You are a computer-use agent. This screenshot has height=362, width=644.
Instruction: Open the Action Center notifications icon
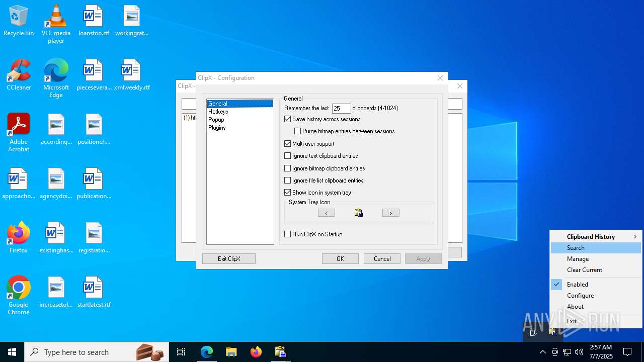point(627,352)
